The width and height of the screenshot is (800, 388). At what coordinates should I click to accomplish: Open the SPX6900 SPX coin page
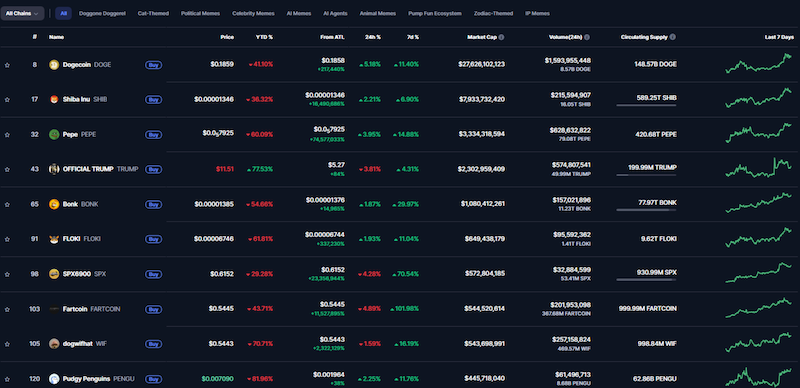84,274
